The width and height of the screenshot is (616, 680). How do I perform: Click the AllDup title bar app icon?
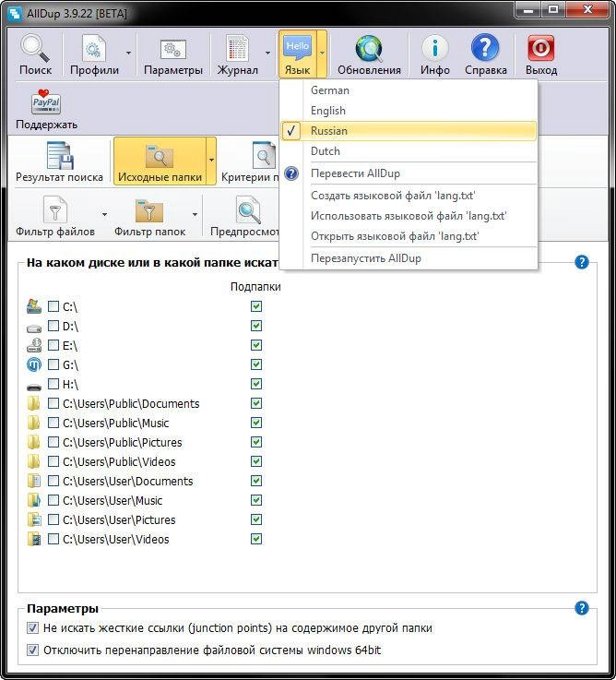click(15, 13)
